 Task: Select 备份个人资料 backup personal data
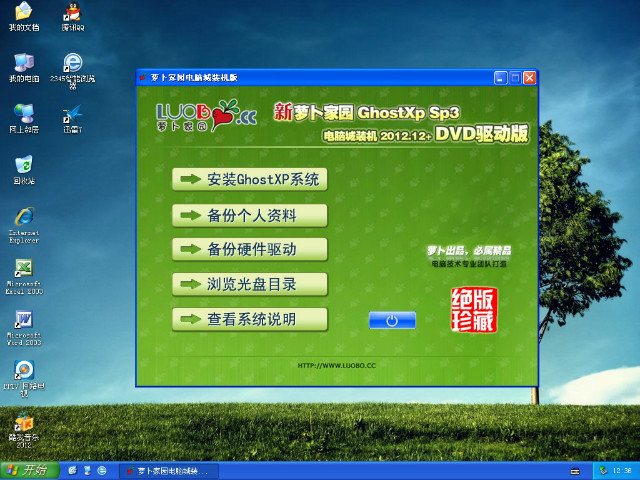click(250, 215)
